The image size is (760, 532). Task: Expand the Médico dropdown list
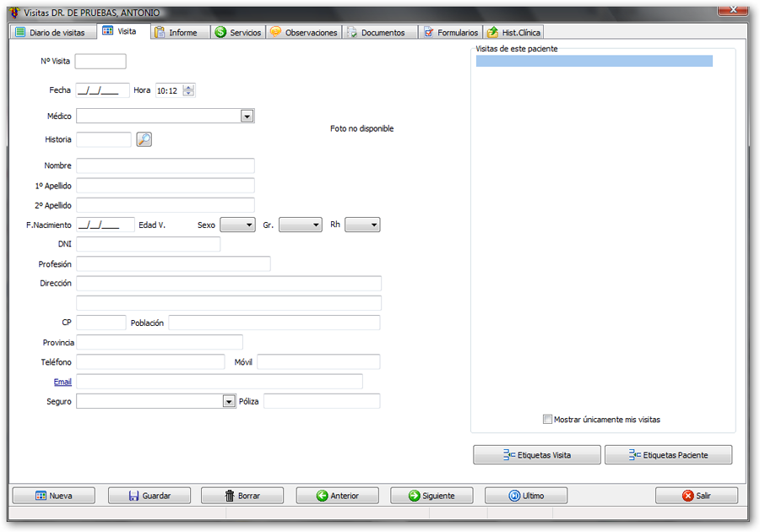[247, 117]
